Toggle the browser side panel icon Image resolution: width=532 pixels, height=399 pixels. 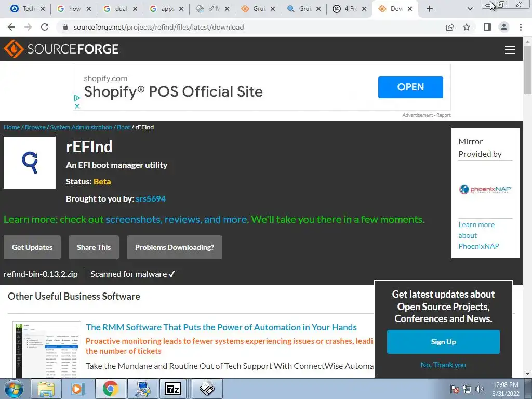pyautogui.click(x=487, y=27)
